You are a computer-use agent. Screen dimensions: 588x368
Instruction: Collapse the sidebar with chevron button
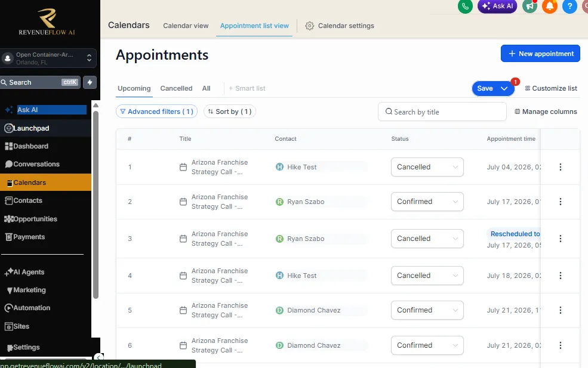coord(98,357)
